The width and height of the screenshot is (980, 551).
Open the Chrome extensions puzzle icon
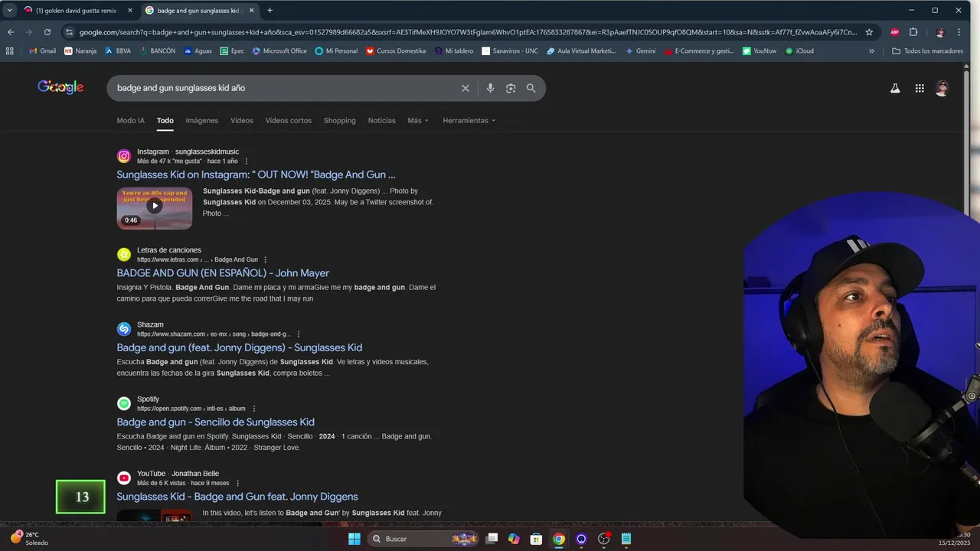pos(913,32)
